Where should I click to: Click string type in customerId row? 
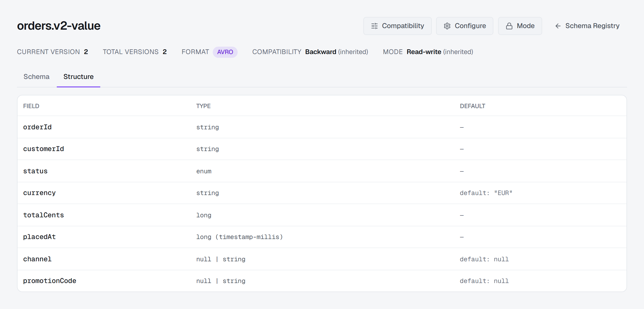[207, 149]
